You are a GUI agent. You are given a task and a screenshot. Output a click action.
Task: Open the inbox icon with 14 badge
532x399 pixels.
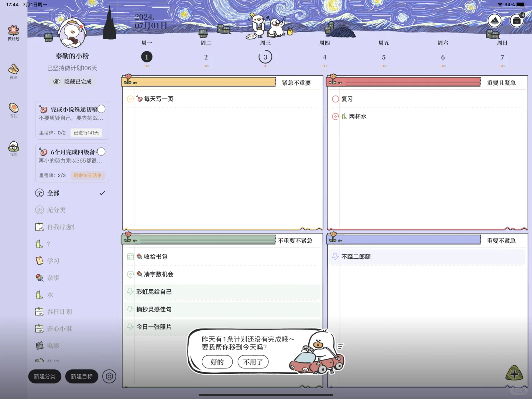(x=517, y=21)
